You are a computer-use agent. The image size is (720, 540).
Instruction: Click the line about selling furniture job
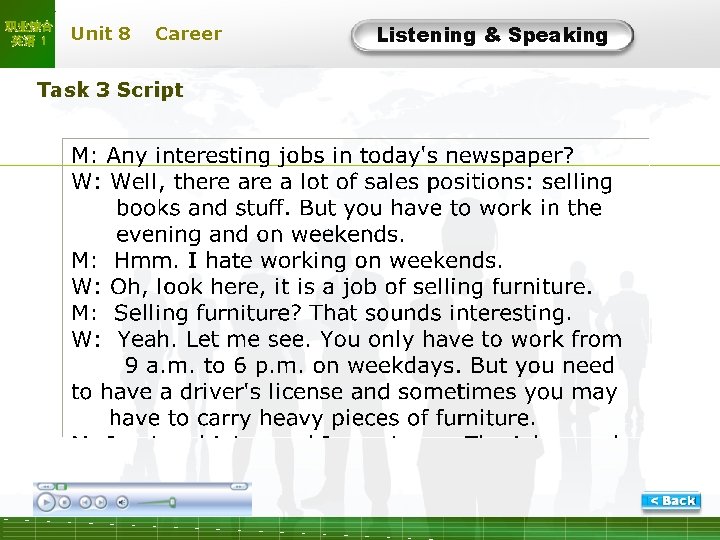332,287
